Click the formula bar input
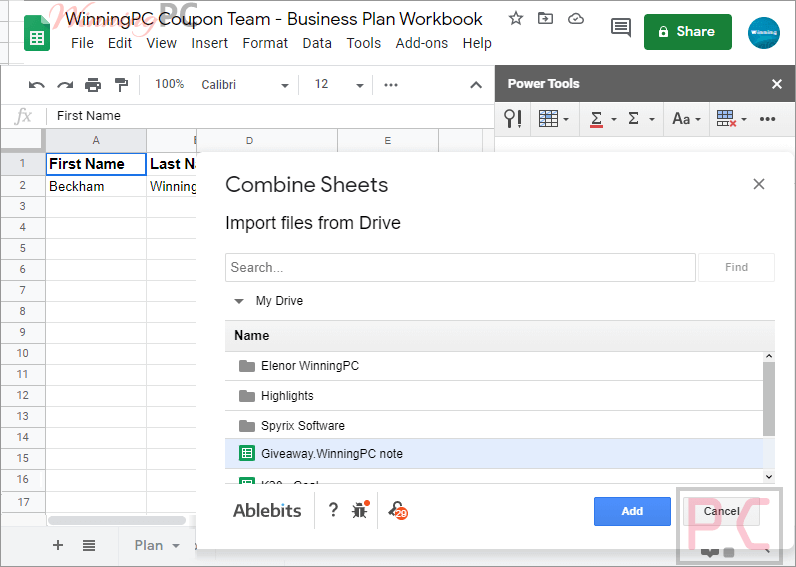796x567 pixels. [x=272, y=116]
